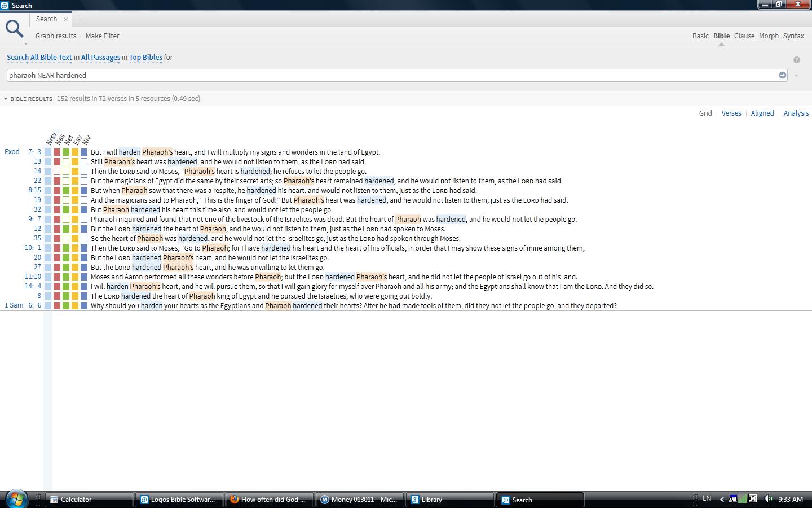The height and width of the screenshot is (508, 812).
Task: Click the '152 results in 72 verses' summary
Action: pos(129,99)
